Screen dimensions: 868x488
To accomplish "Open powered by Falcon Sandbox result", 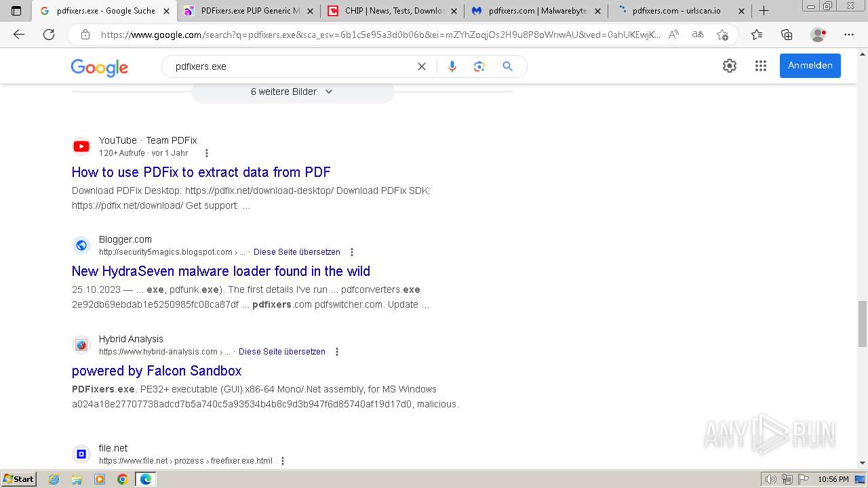I will (x=157, y=371).
